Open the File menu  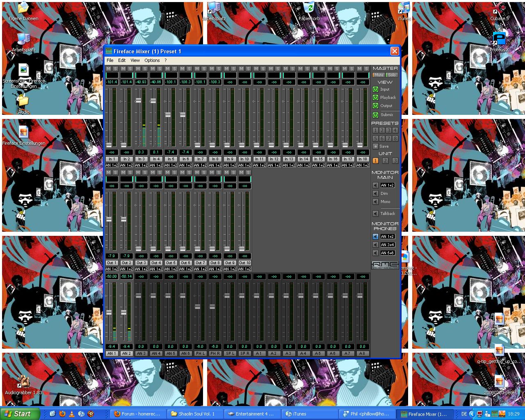pyautogui.click(x=110, y=60)
